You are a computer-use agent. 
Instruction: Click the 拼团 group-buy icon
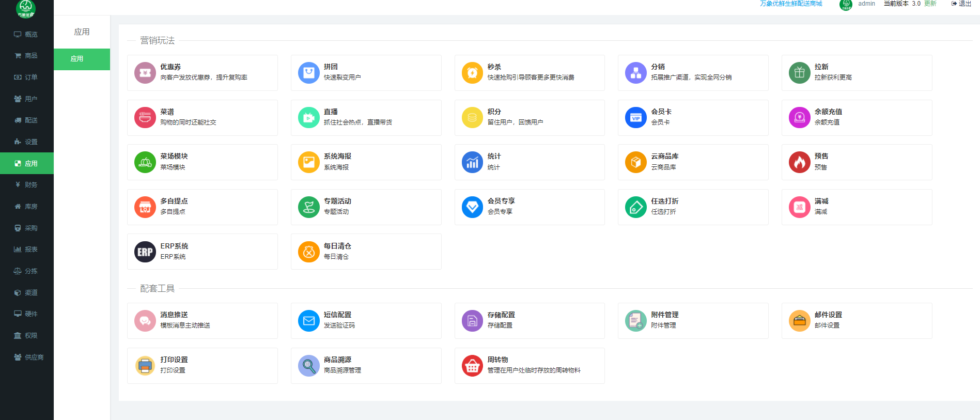[308, 73]
